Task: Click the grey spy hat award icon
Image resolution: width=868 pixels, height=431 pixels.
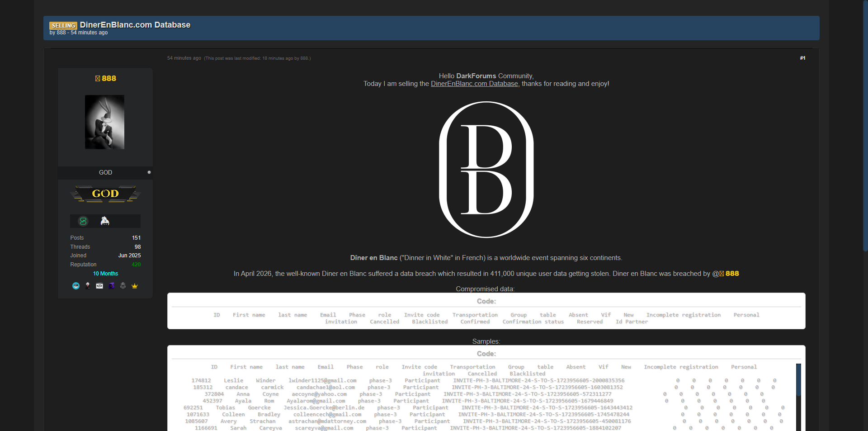Action: [x=123, y=286]
